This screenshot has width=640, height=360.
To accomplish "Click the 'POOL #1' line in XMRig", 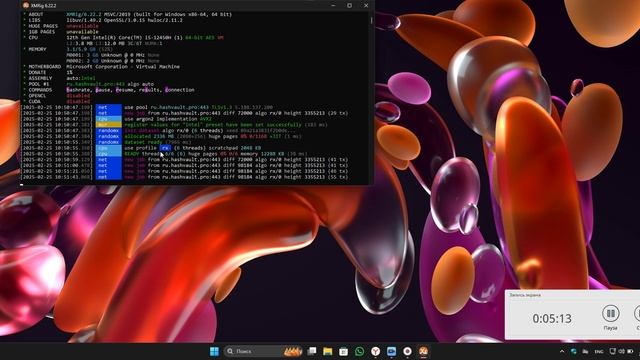I will pos(89,84).
